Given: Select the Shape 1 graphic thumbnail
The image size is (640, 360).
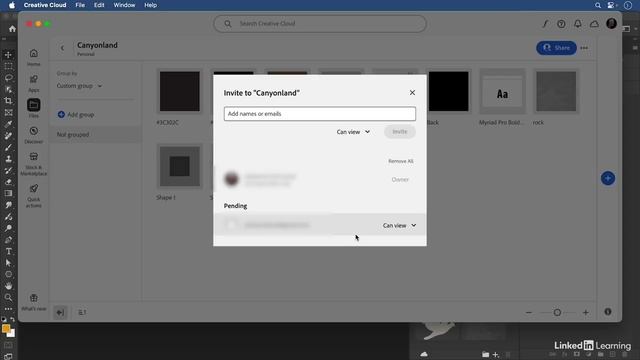Looking at the screenshot, I should pyautogui.click(x=180, y=167).
